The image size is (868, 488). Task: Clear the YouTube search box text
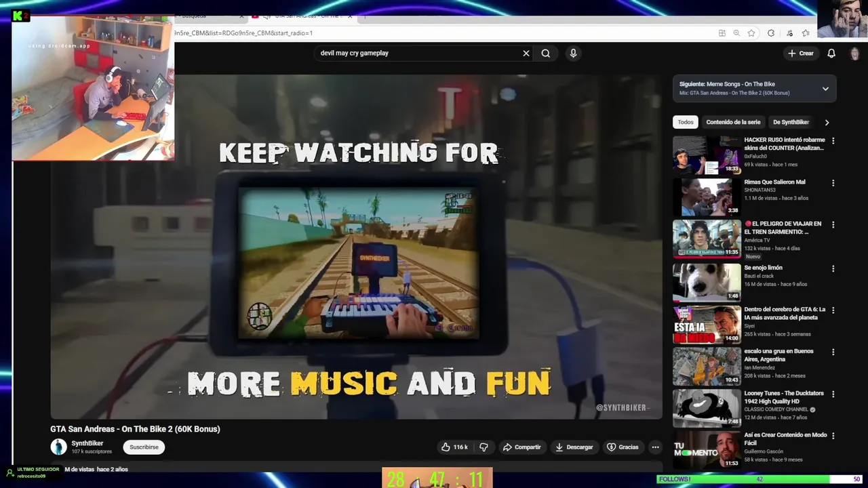tap(526, 53)
